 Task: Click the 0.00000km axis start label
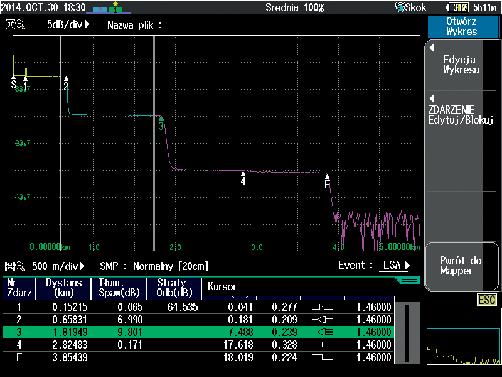point(50,247)
